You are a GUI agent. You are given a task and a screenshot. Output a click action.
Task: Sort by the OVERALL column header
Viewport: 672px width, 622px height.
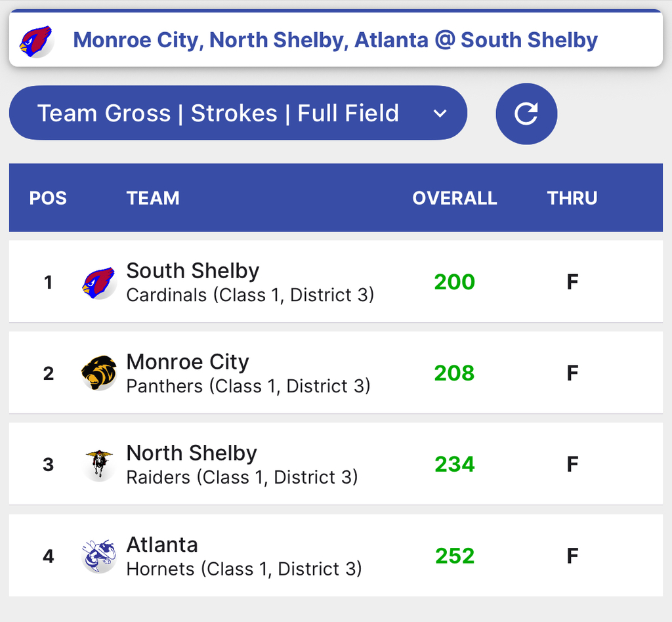coord(454,198)
